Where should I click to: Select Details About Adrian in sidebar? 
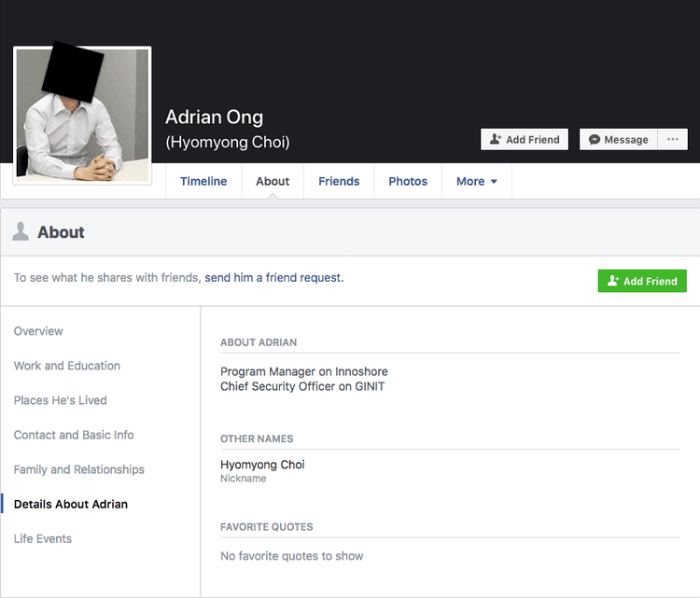click(71, 504)
